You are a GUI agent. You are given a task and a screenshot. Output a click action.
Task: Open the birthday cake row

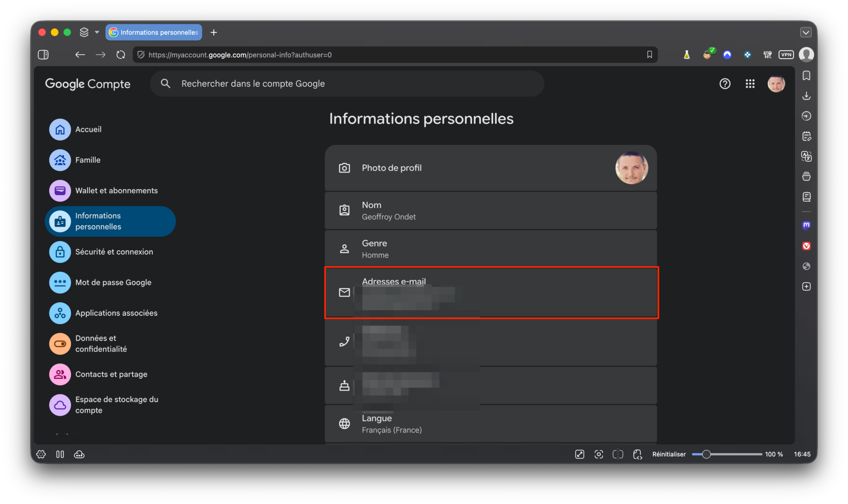point(491,385)
